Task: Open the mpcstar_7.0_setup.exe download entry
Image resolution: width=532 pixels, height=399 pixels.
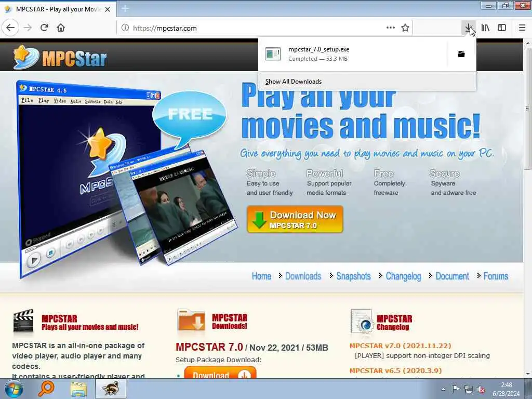Action: pos(352,54)
